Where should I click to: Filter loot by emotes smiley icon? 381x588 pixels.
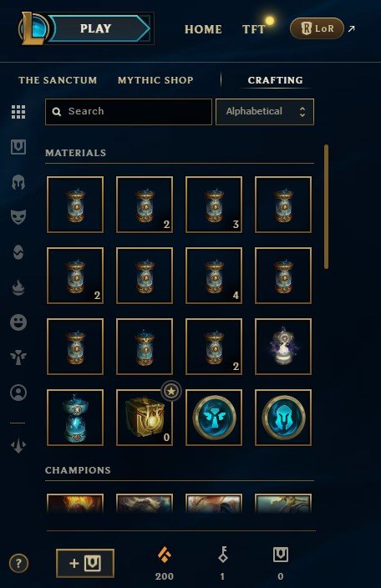point(18,322)
